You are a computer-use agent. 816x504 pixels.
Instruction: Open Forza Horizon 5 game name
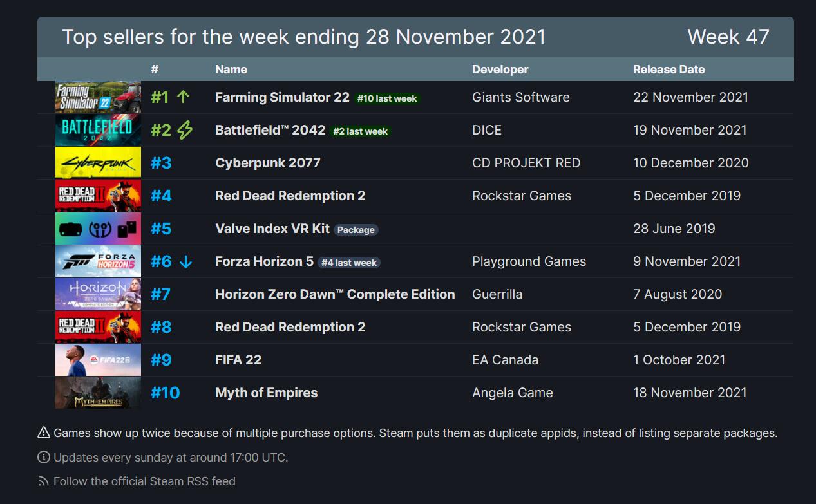pyautogui.click(x=265, y=261)
